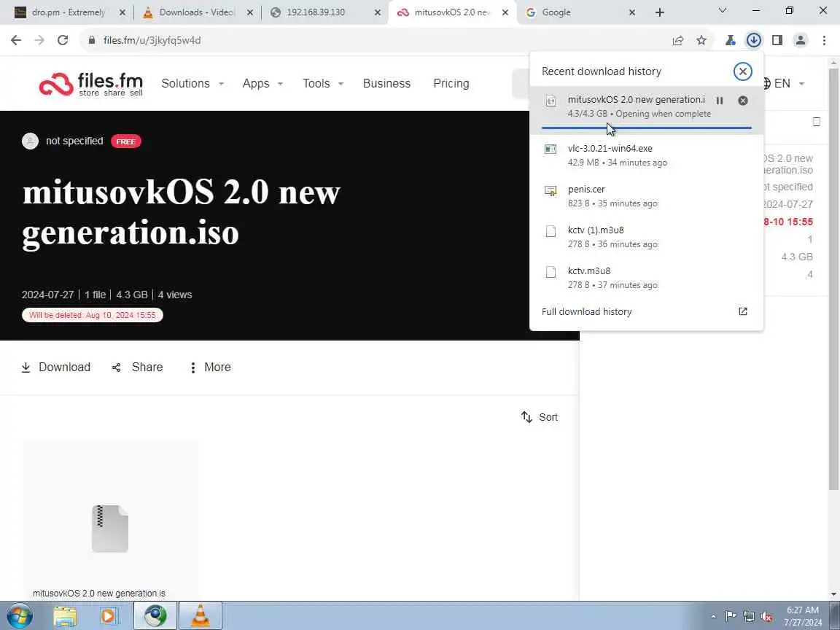Image resolution: width=840 pixels, height=630 pixels.
Task: Open the Pricing page
Action: point(451,84)
